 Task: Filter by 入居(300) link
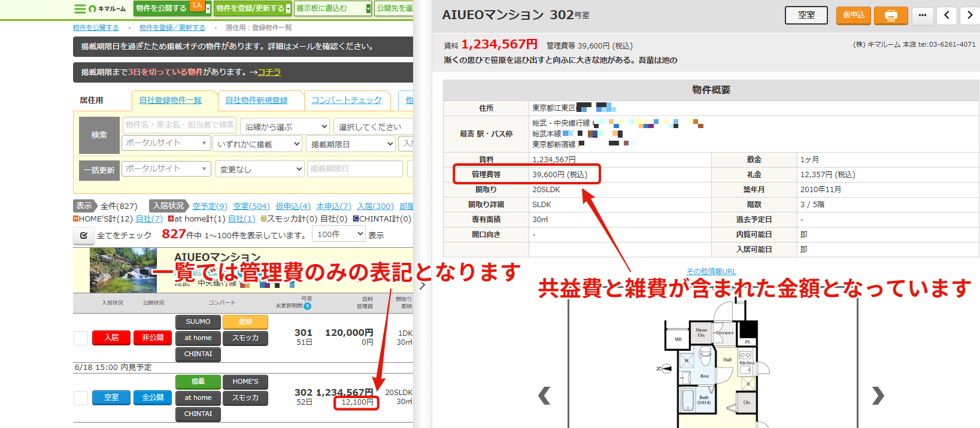pos(375,206)
